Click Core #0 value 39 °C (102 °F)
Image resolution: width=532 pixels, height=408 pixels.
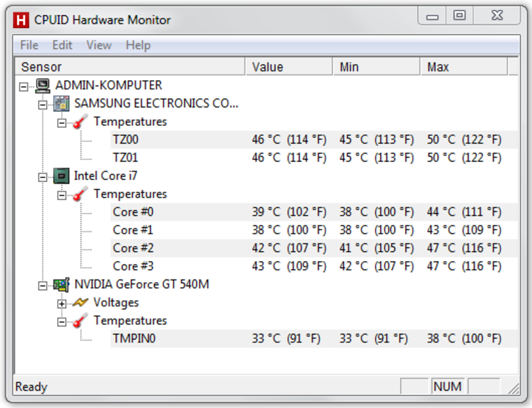[x=289, y=212]
